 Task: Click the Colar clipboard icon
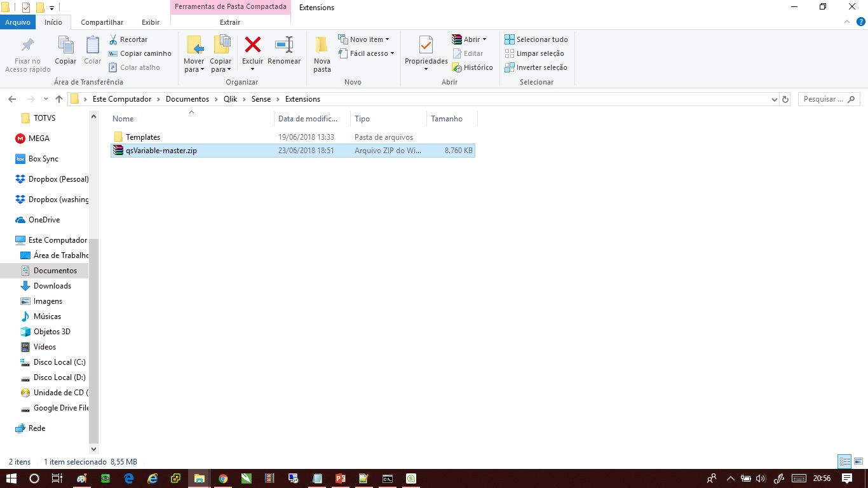pyautogui.click(x=93, y=44)
